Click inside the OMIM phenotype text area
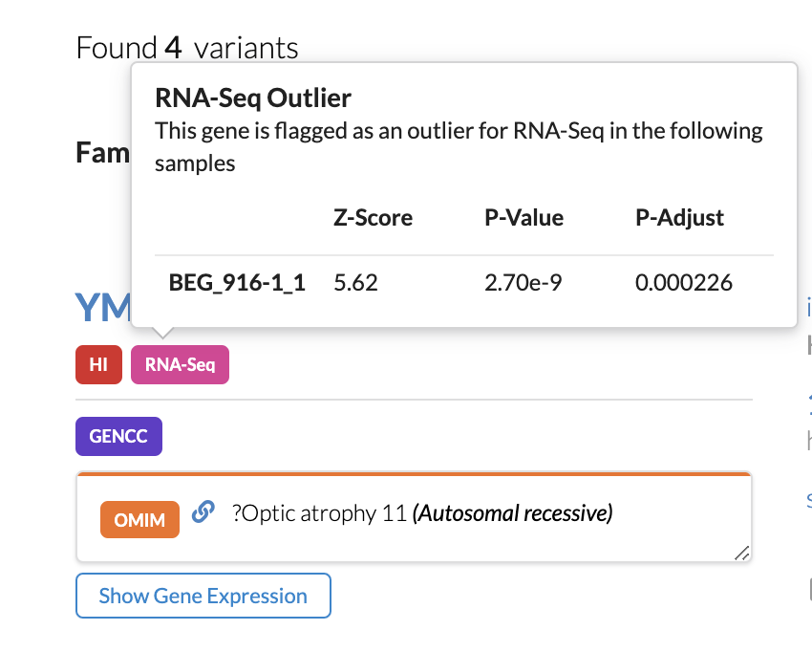Screen dimensions: 812x652 [x=478, y=535]
